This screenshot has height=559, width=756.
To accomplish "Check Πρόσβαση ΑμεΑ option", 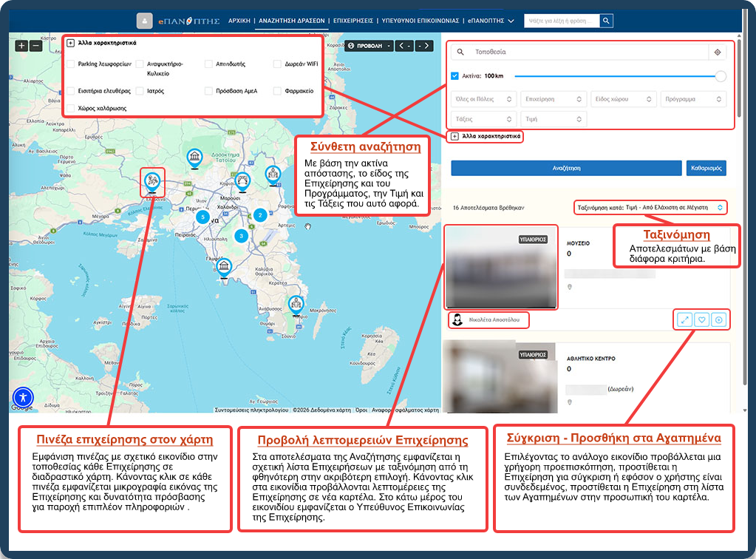I will 208,91.
